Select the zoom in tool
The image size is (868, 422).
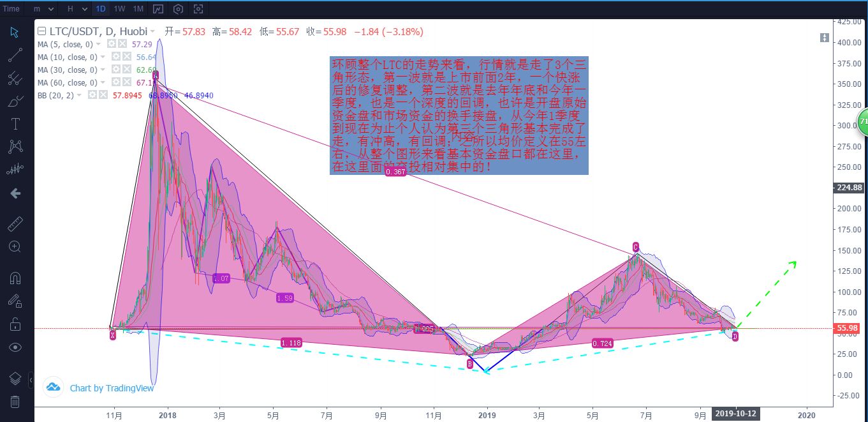pyautogui.click(x=15, y=246)
